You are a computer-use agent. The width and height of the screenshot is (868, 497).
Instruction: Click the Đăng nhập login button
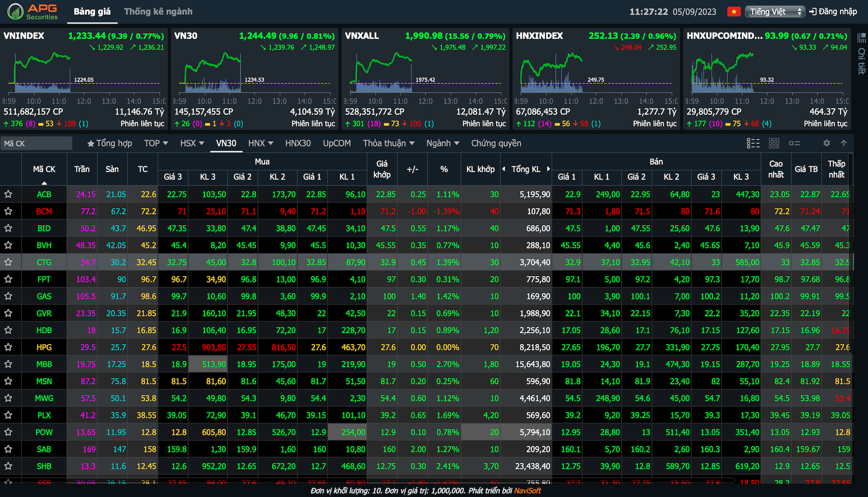pos(833,12)
